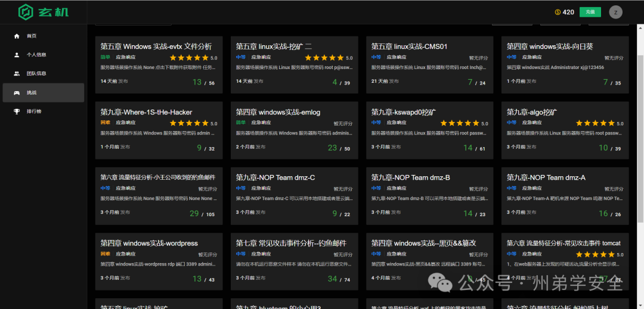Click 23 / 50 count on emlog card
The width and height of the screenshot is (644, 309).
pos(339,148)
